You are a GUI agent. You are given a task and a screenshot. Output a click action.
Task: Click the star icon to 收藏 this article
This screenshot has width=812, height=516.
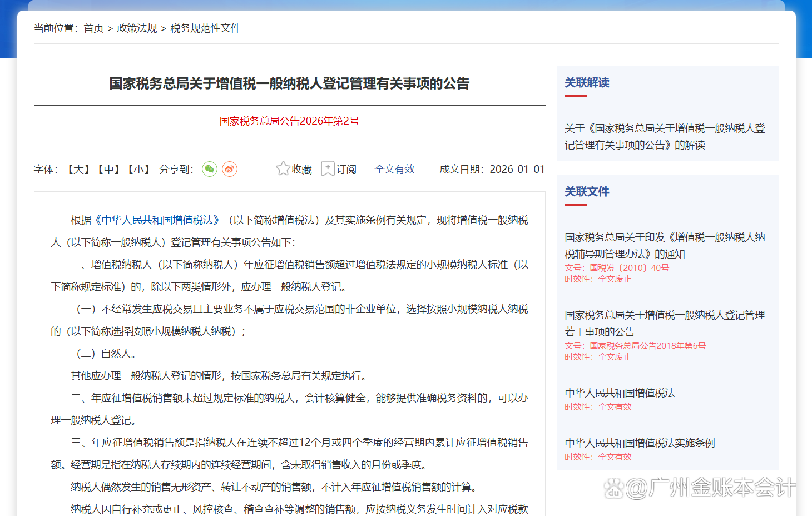[x=283, y=168]
